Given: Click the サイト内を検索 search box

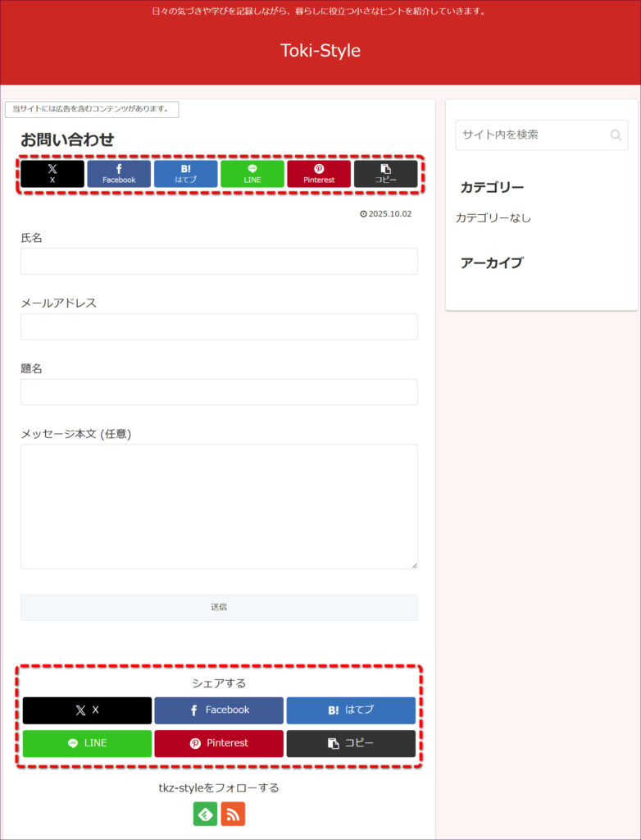Looking at the screenshot, I should (531, 135).
